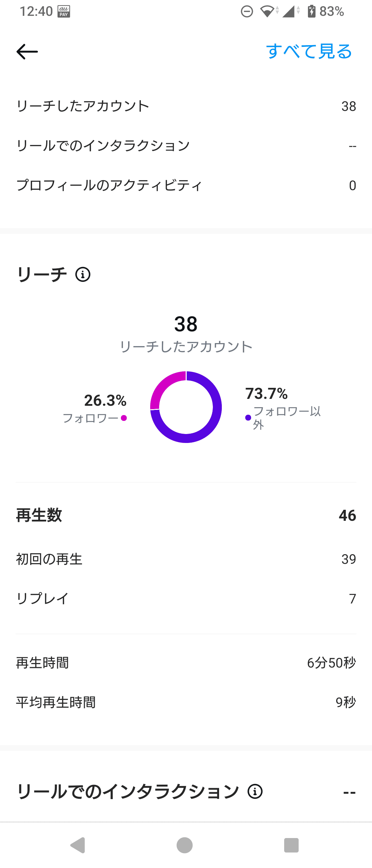Tap the battery icon in status bar
The image size is (372, 868).
(x=311, y=11)
